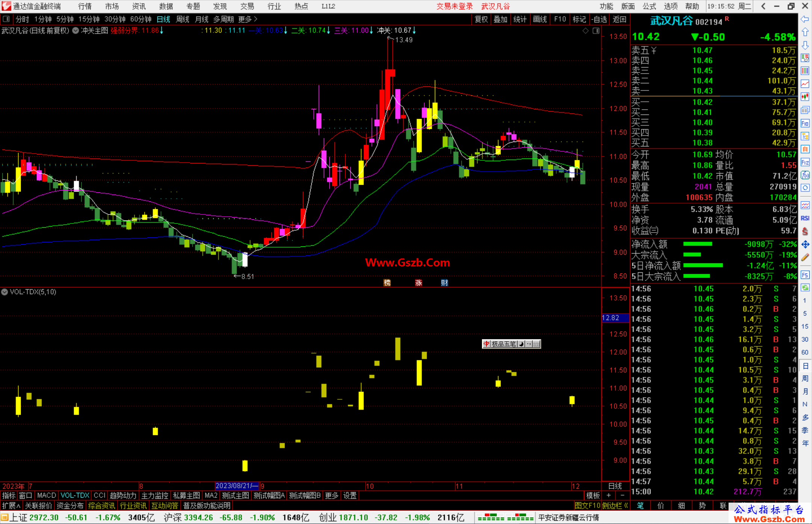812x524 pixels.
Task: Select the 主力监控 indicator tab
Action: (155, 495)
